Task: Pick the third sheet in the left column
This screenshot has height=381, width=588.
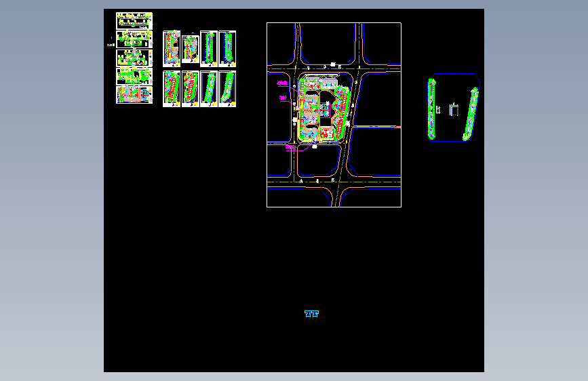Action: [134, 58]
